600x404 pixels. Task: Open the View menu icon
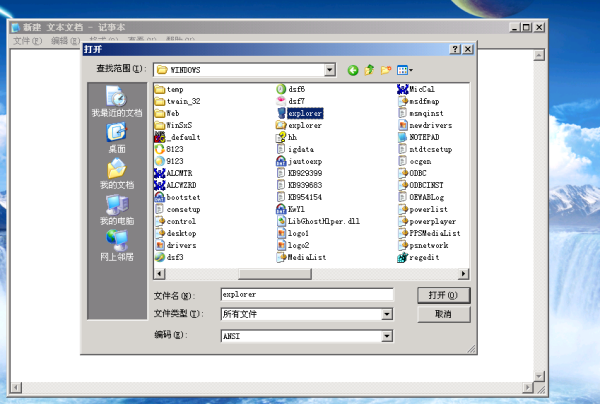pos(404,70)
